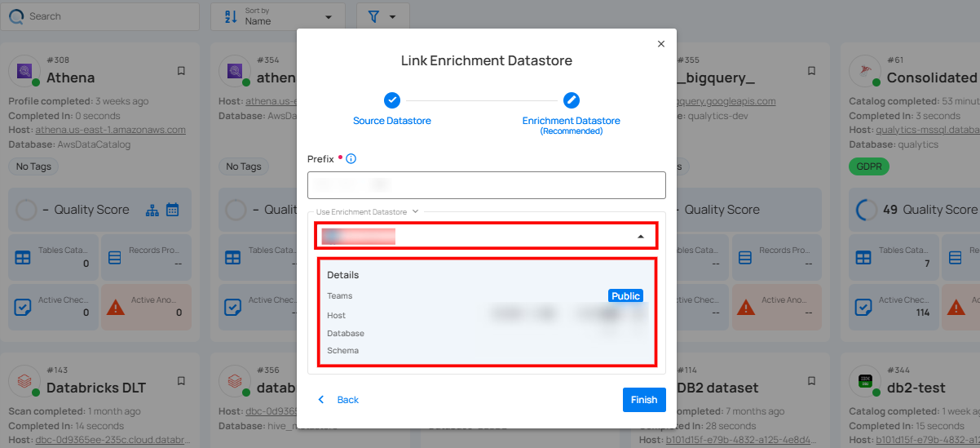The width and height of the screenshot is (980, 448).
Task: Click the Source Datastore step checkmark
Action: pos(392,100)
